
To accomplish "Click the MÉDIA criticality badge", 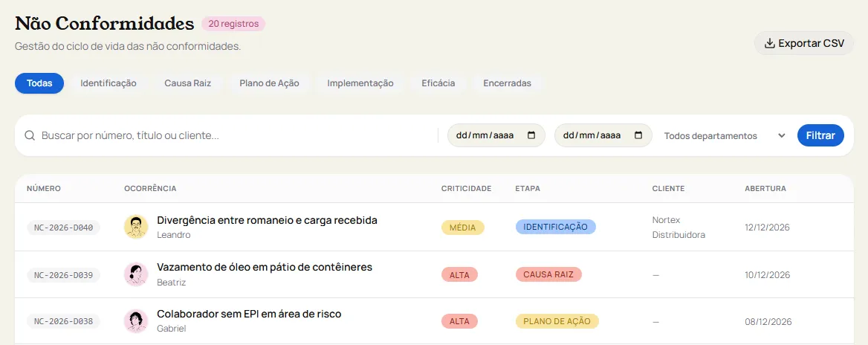I will 463,228.
